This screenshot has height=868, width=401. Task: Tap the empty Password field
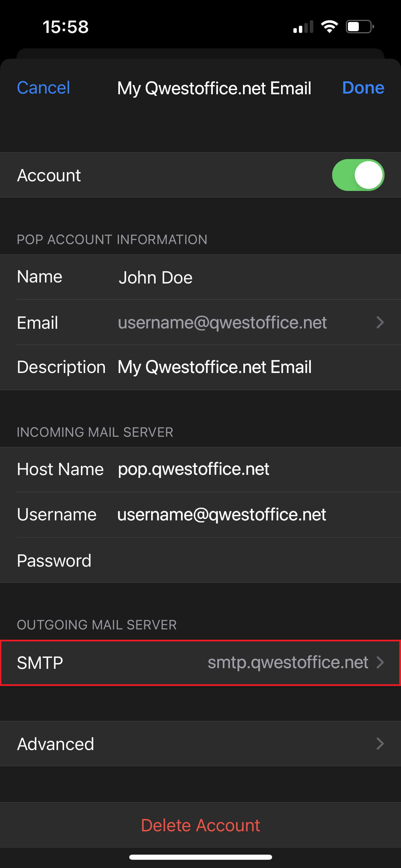click(240, 560)
